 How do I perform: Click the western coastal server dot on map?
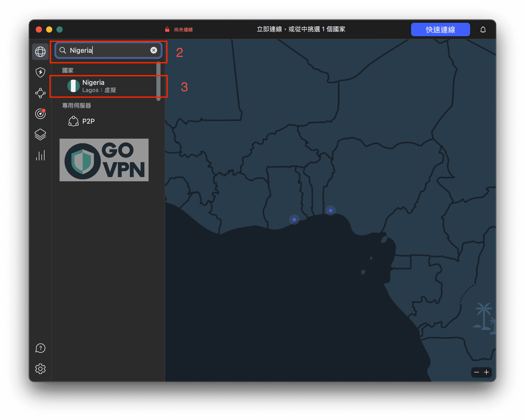(294, 220)
